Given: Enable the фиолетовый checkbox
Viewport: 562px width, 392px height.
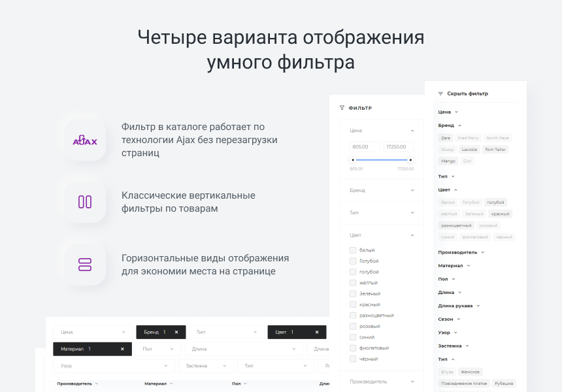Looking at the screenshot, I should click(x=353, y=348).
